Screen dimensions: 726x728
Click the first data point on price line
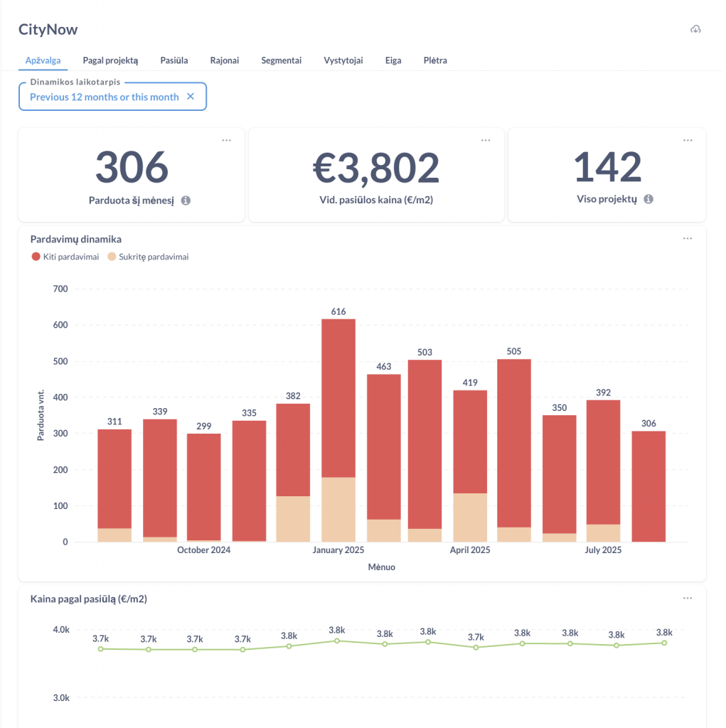pyautogui.click(x=100, y=648)
